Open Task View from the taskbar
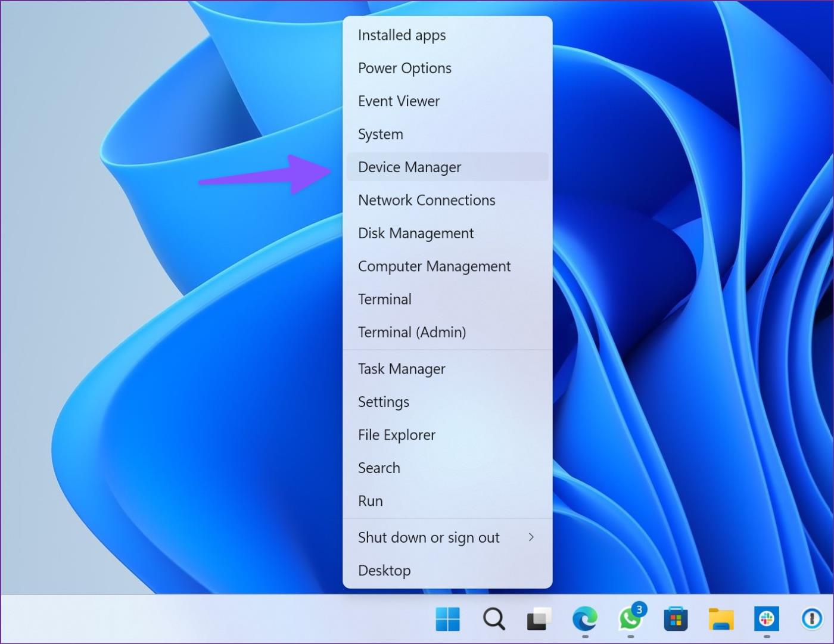 click(539, 620)
